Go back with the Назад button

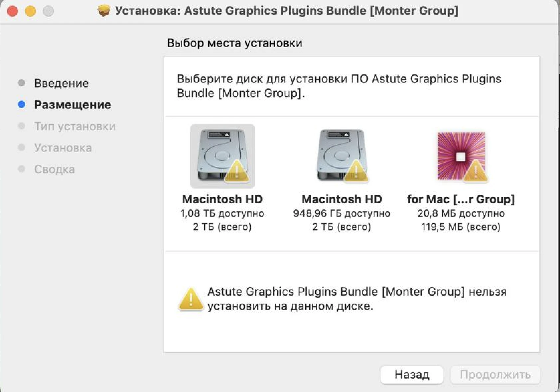click(x=412, y=375)
